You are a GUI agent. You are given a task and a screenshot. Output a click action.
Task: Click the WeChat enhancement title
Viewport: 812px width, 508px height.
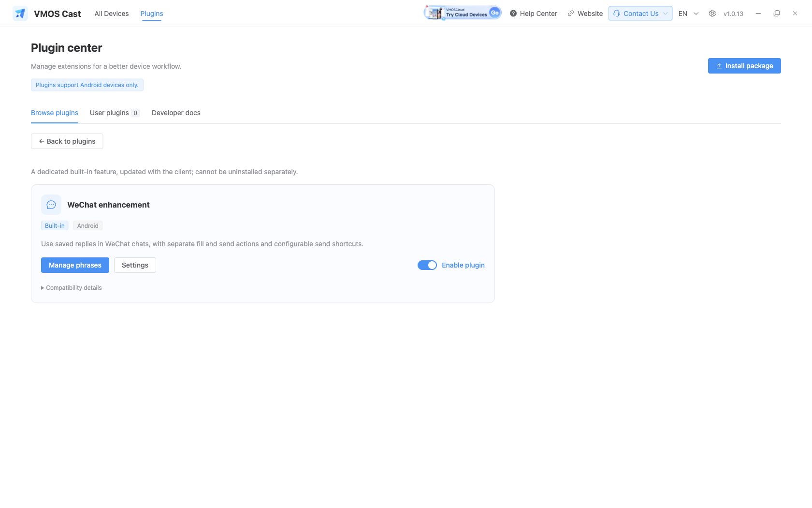point(109,205)
